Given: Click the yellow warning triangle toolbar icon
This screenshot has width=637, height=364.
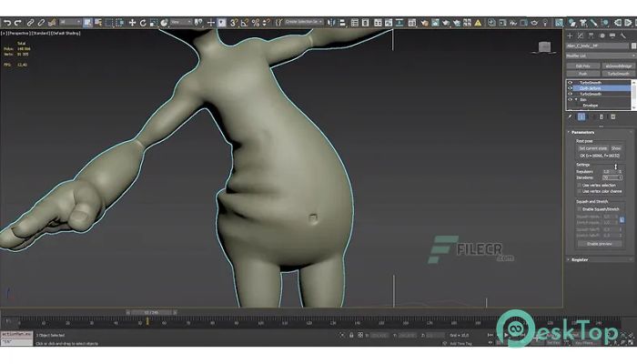Looking at the screenshot, I should click(478, 23).
